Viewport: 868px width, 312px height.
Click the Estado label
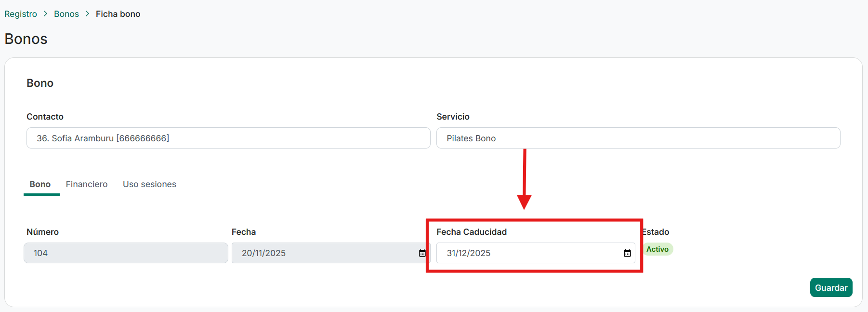(656, 232)
